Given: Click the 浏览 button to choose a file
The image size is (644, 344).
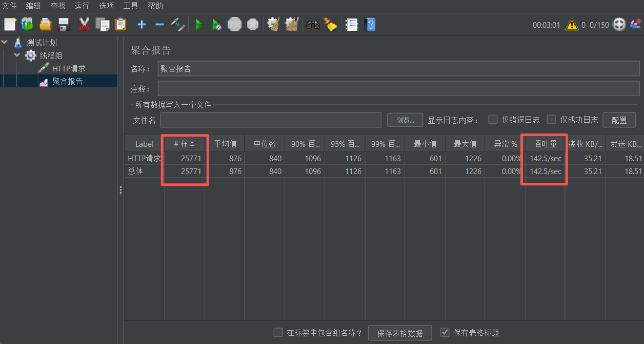Looking at the screenshot, I should point(405,120).
